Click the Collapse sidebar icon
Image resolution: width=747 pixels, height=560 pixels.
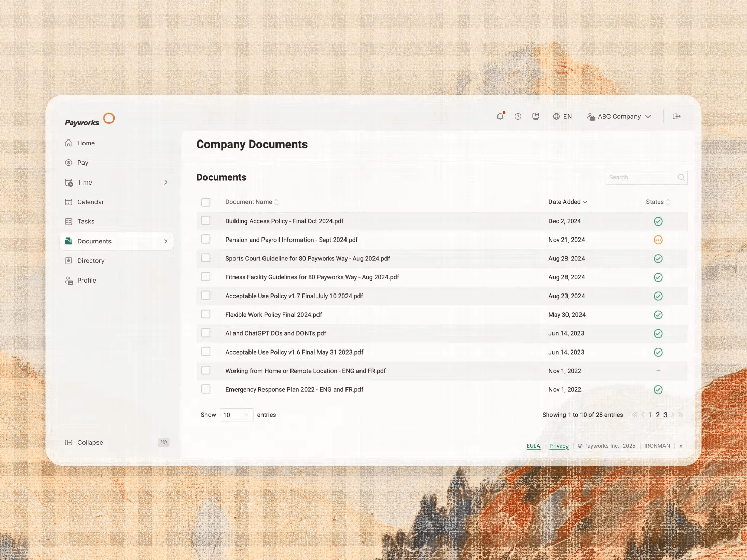coord(68,443)
